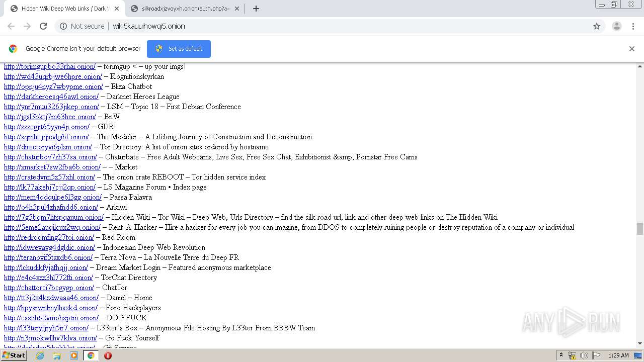Open the torimgupbo33rhai.onion link
Screen dimensions: 644x362
(x=50, y=66)
